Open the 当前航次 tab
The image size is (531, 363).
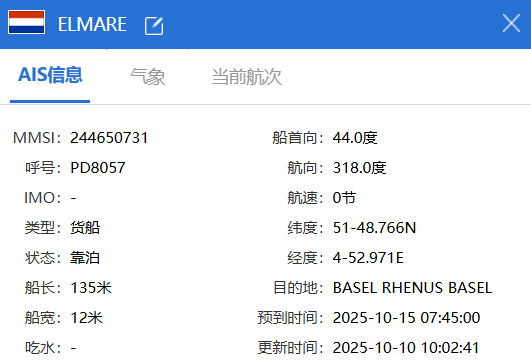point(247,76)
